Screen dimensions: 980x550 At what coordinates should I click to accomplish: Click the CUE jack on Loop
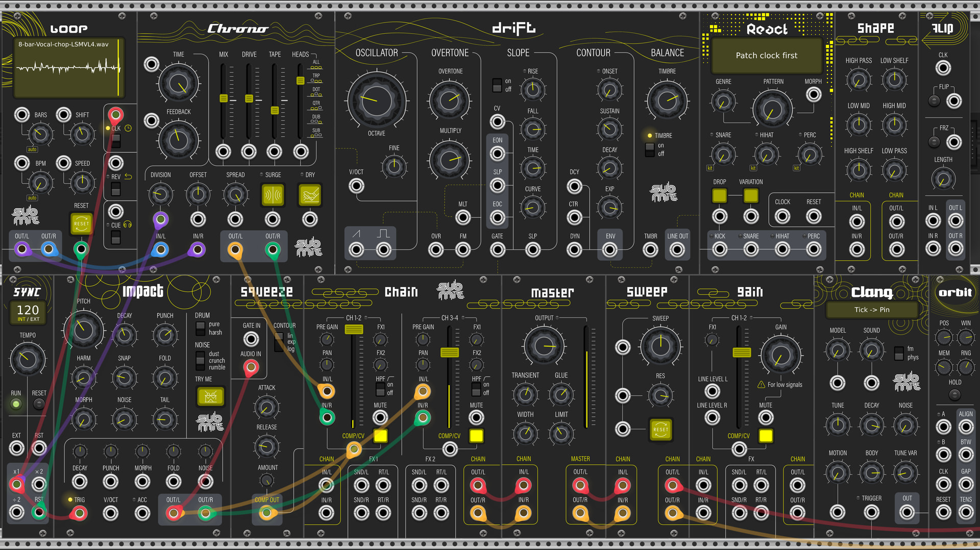[x=116, y=211]
